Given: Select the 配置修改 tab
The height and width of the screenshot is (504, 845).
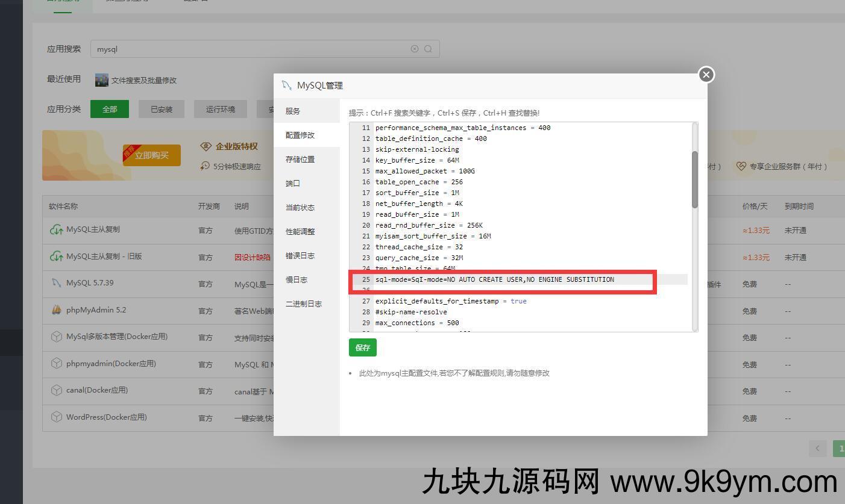Looking at the screenshot, I should tap(307, 135).
